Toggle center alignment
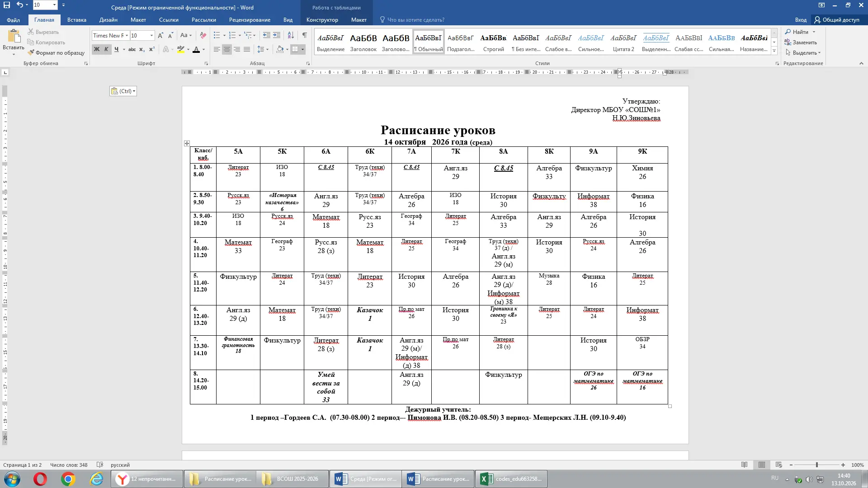This screenshot has height=488, width=868. [227, 50]
